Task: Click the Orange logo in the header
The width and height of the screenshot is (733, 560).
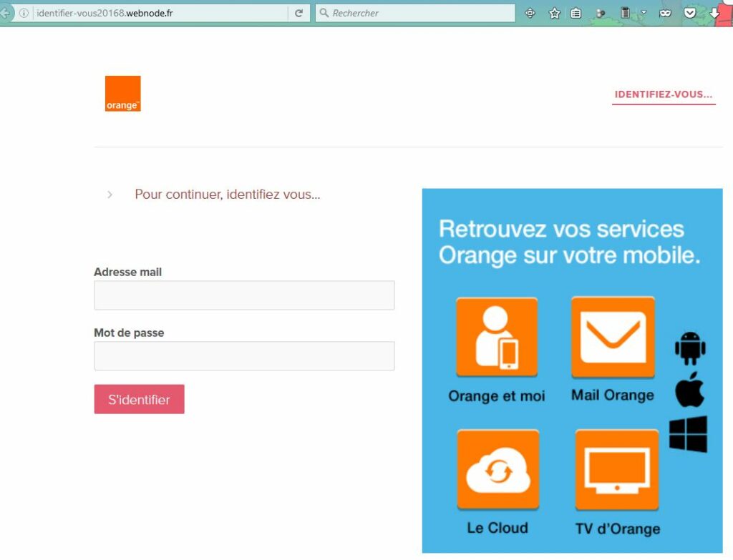Action: [x=122, y=93]
